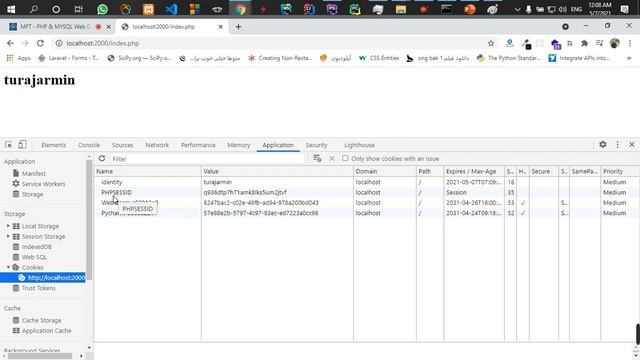Collapse the Cookies tree node
The width and height of the screenshot is (640, 360).
(8, 267)
